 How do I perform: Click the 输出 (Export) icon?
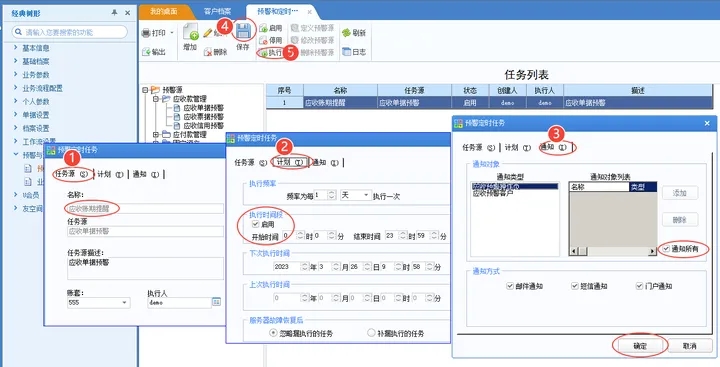coord(146,52)
